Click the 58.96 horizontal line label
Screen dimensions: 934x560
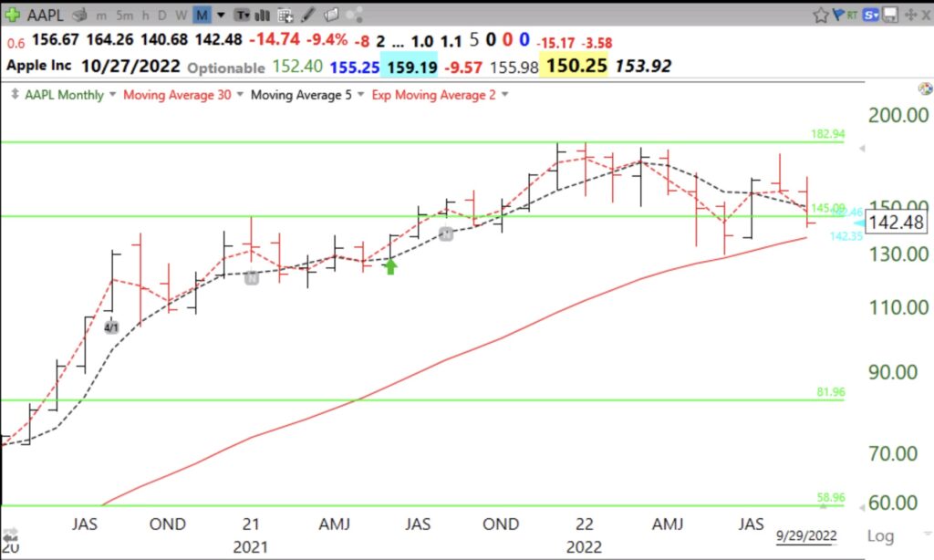(x=831, y=497)
